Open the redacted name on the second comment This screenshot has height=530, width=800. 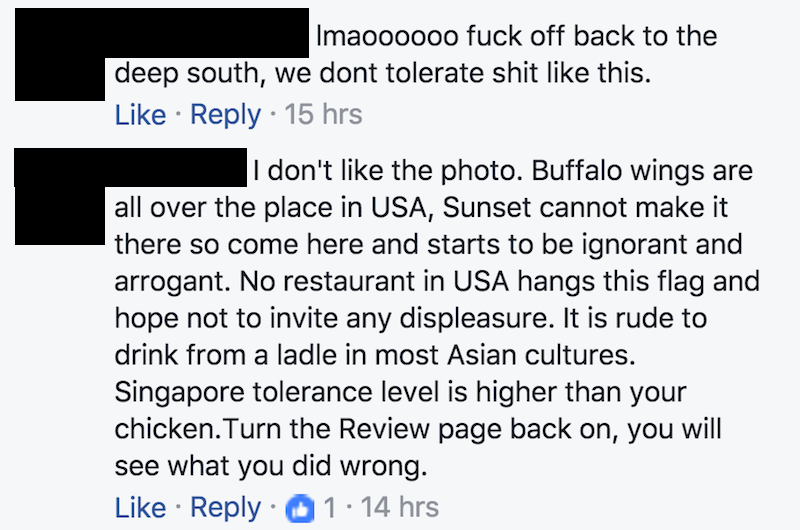[176, 167]
